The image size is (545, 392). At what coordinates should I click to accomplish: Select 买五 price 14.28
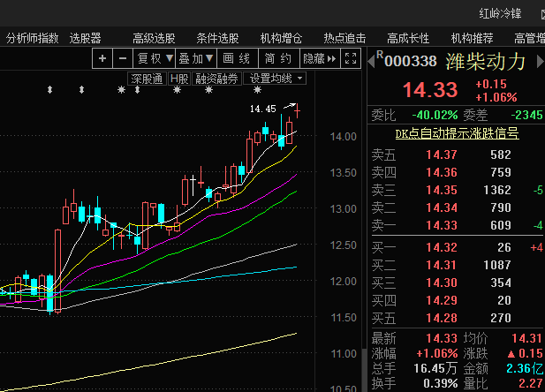pos(442,318)
